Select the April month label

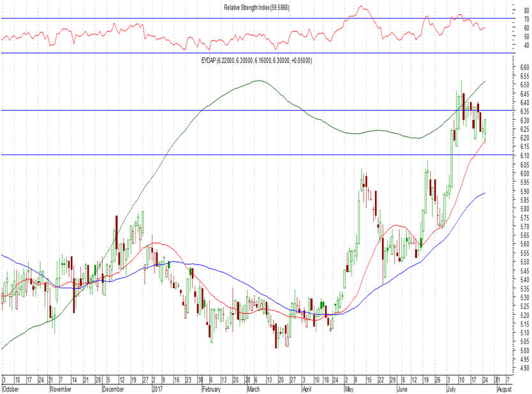(307, 390)
